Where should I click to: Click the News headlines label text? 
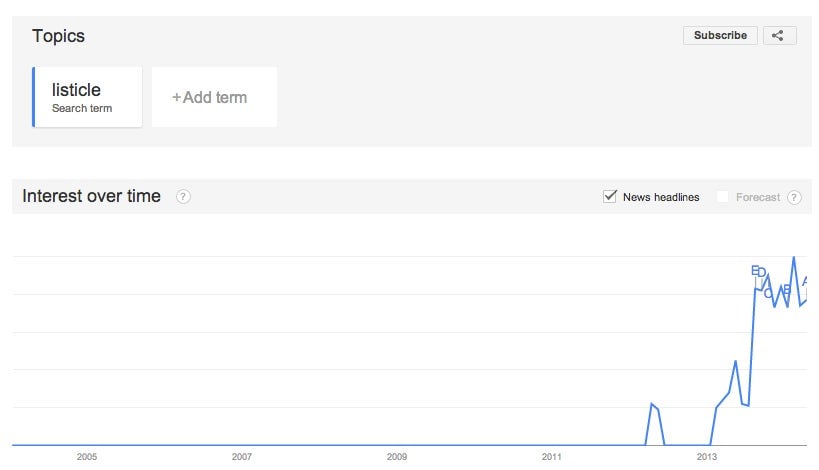coord(661,197)
